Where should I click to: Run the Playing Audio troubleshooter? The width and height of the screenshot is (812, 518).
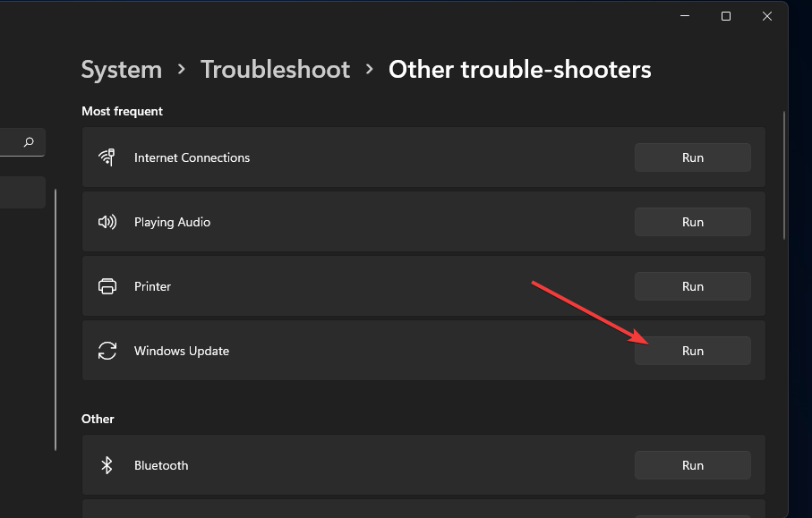[692, 221]
